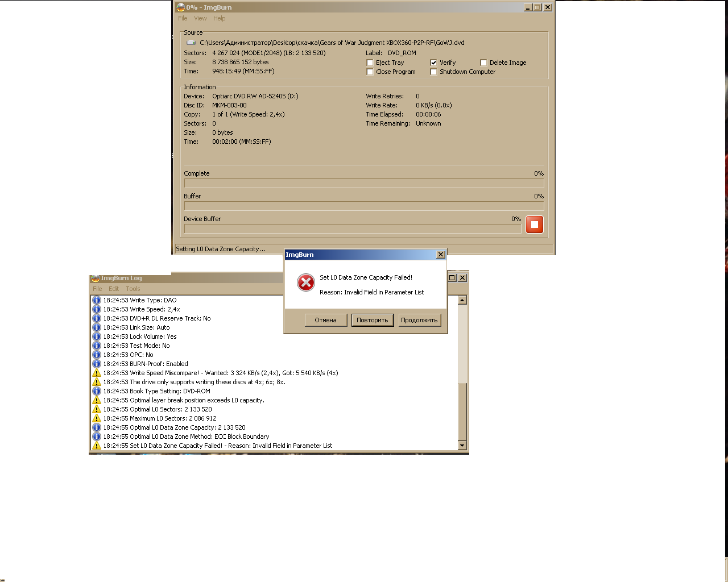Click the Device Buffer progress bar
Viewport: 728px width, 582px height.
[353, 229]
